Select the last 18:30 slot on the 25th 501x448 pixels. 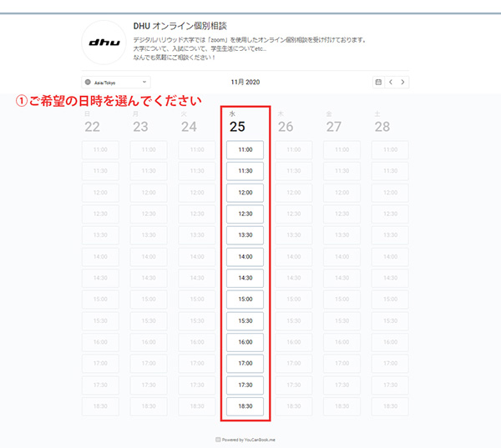point(245,406)
